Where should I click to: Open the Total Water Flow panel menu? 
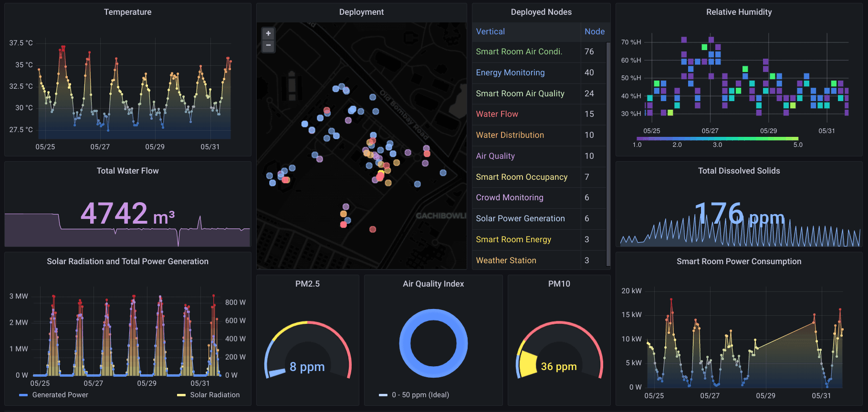[128, 171]
